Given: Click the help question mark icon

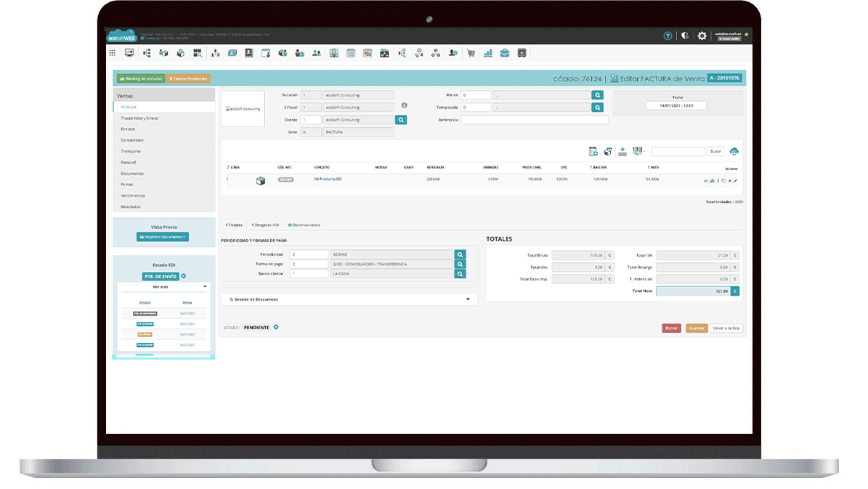Looking at the screenshot, I should click(668, 36).
